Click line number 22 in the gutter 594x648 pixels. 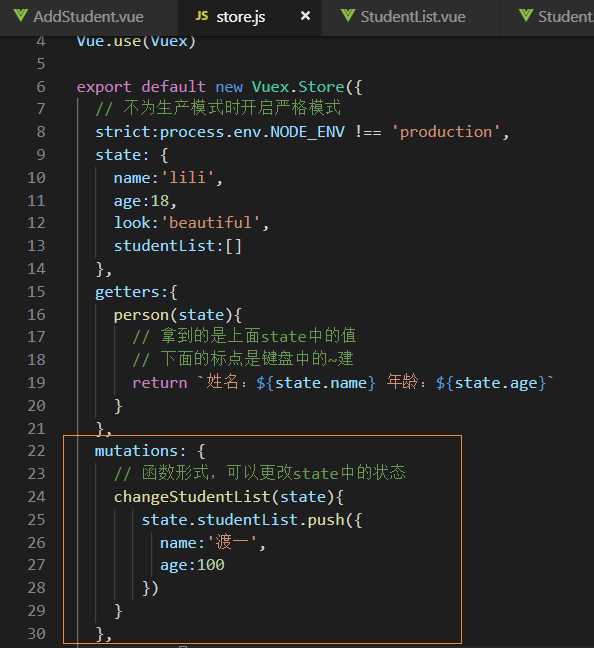click(x=36, y=450)
